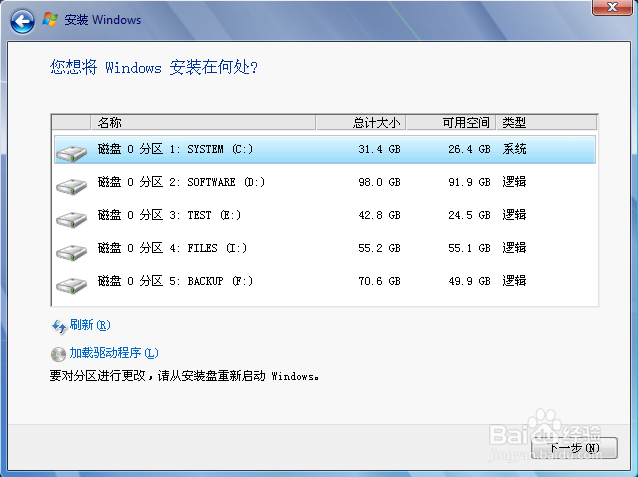Select 磁盘 0 分区 4: FILES (I:)
The height and width of the screenshot is (477, 638).
tap(325, 248)
